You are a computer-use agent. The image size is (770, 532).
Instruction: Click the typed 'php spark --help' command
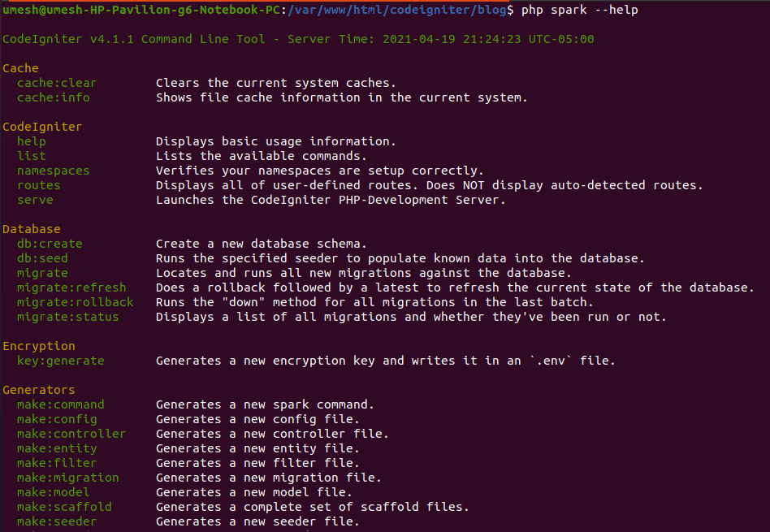pyautogui.click(x=579, y=10)
